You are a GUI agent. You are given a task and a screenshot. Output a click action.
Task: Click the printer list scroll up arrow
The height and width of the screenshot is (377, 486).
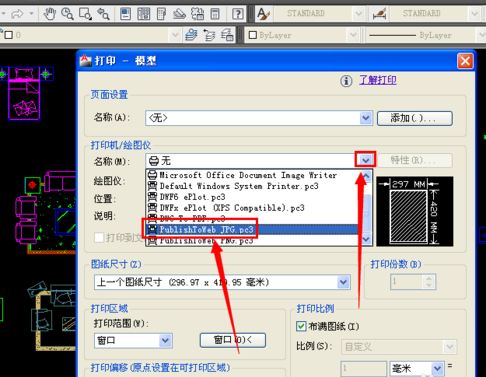tap(366, 176)
